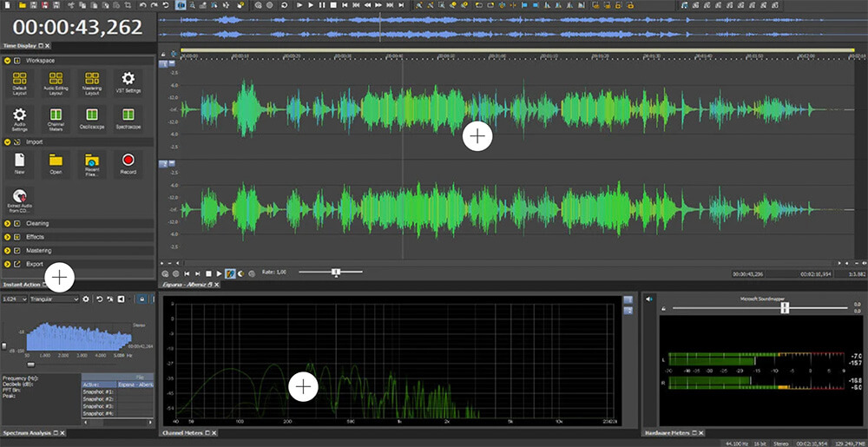Switch to Audio Editing Layout
Screen dimensions: 868x447
[x=56, y=83]
